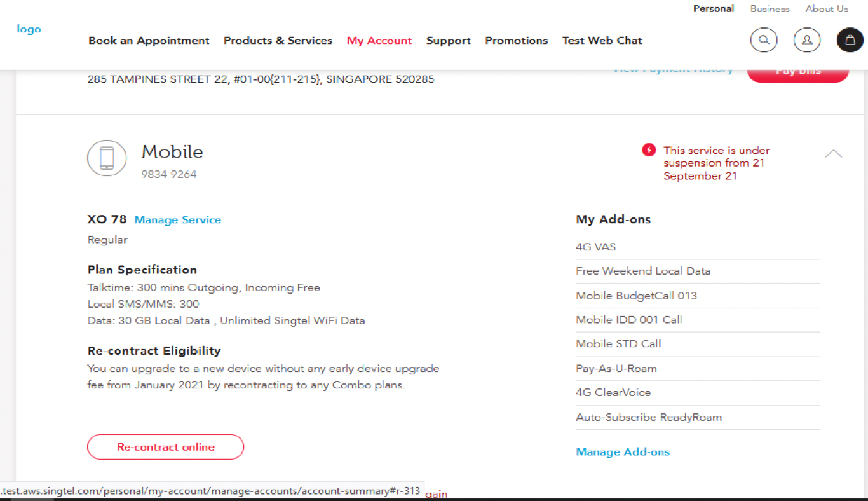Open Products & Services menu
This screenshot has height=501, width=868.
click(x=278, y=41)
